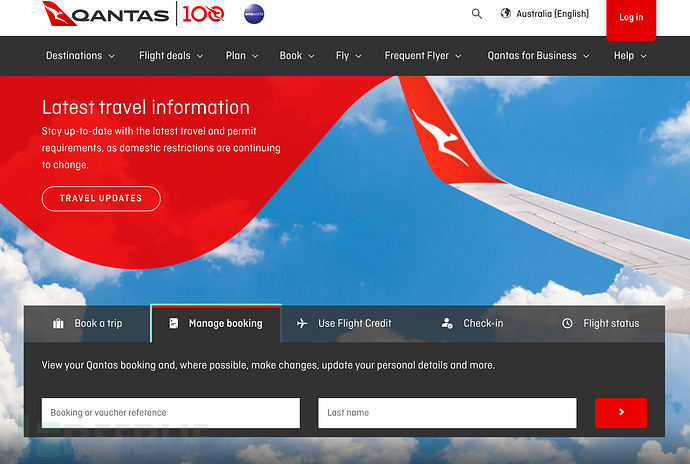Click the suitcase icon for Book a trip

coord(58,323)
